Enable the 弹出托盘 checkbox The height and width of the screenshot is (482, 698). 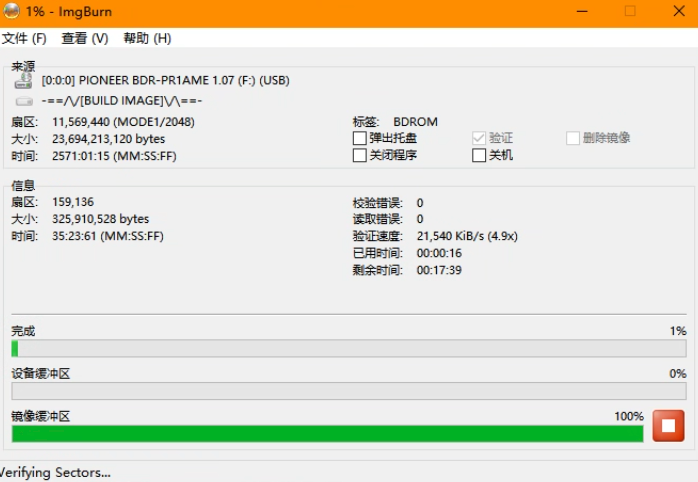[x=360, y=138]
